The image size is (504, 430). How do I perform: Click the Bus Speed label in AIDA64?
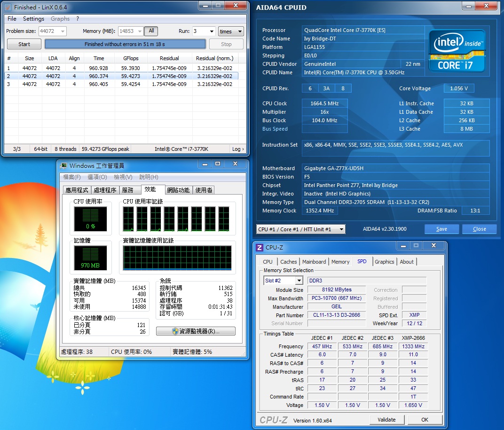coord(275,129)
